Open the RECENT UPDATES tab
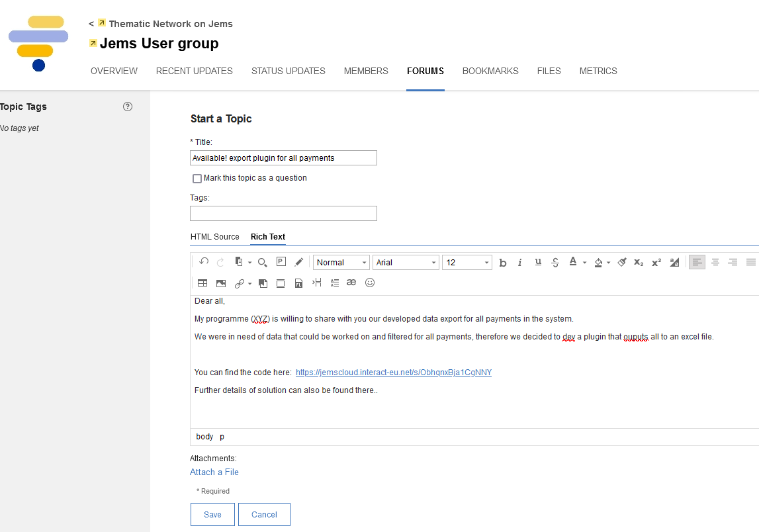 tap(194, 71)
